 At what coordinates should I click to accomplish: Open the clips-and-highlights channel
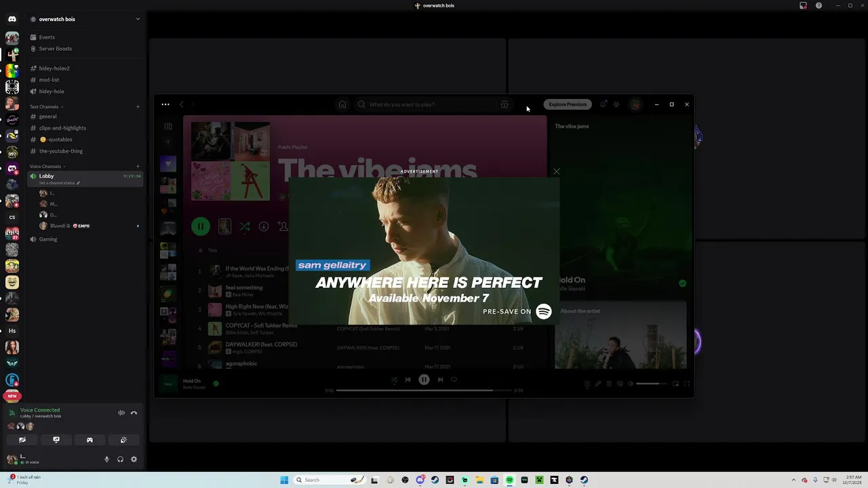[62, 128]
